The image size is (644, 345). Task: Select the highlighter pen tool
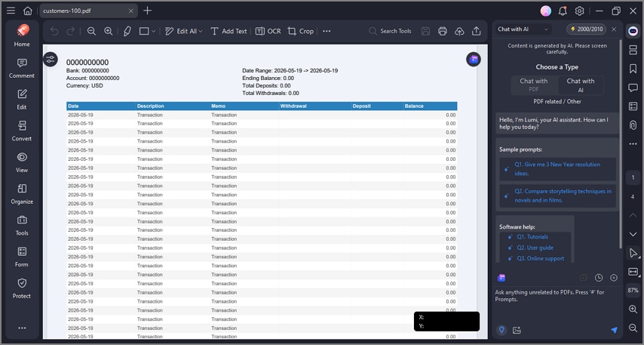click(x=127, y=31)
